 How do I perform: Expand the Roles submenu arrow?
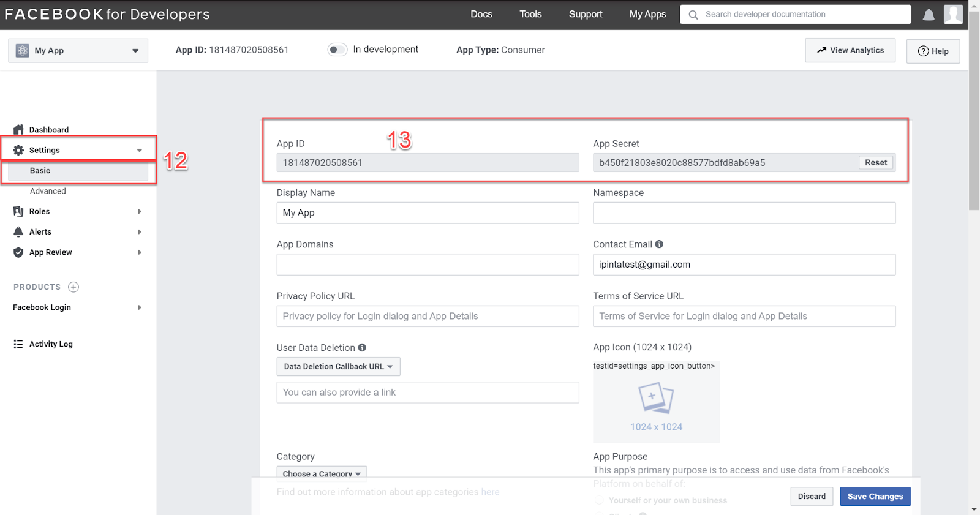pos(140,211)
